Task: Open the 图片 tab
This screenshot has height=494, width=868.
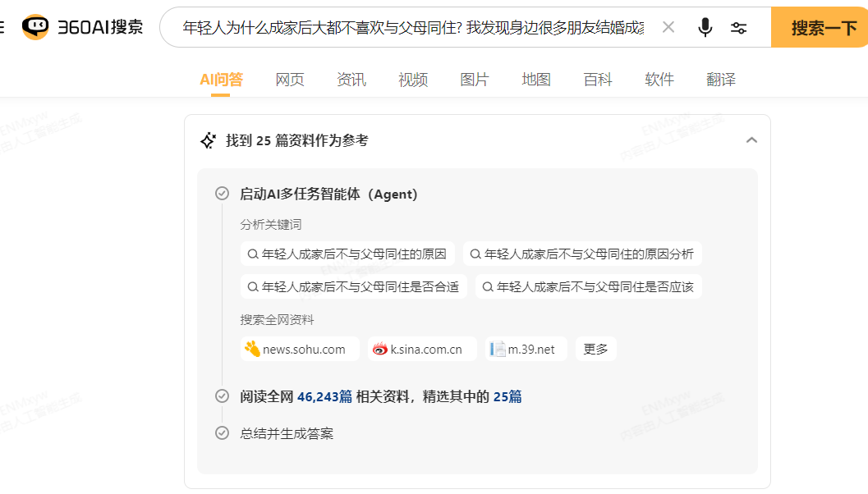Action: pyautogui.click(x=475, y=80)
